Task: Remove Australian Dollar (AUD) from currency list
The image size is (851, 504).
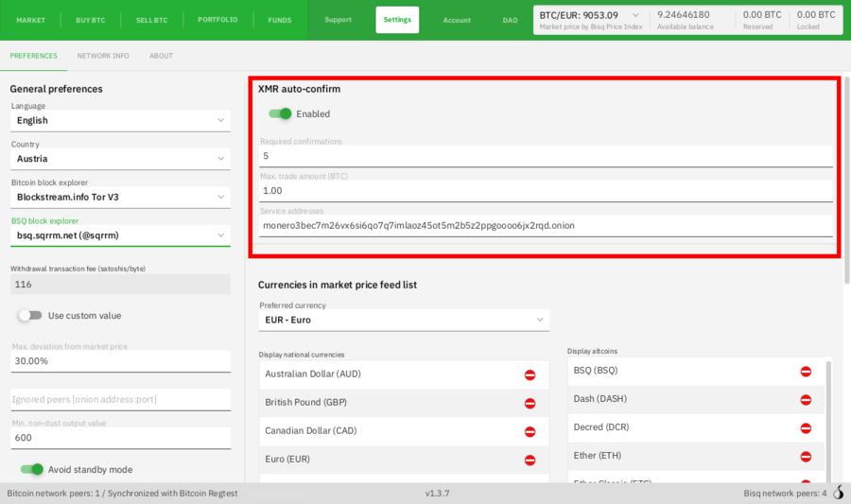Action: (x=530, y=374)
